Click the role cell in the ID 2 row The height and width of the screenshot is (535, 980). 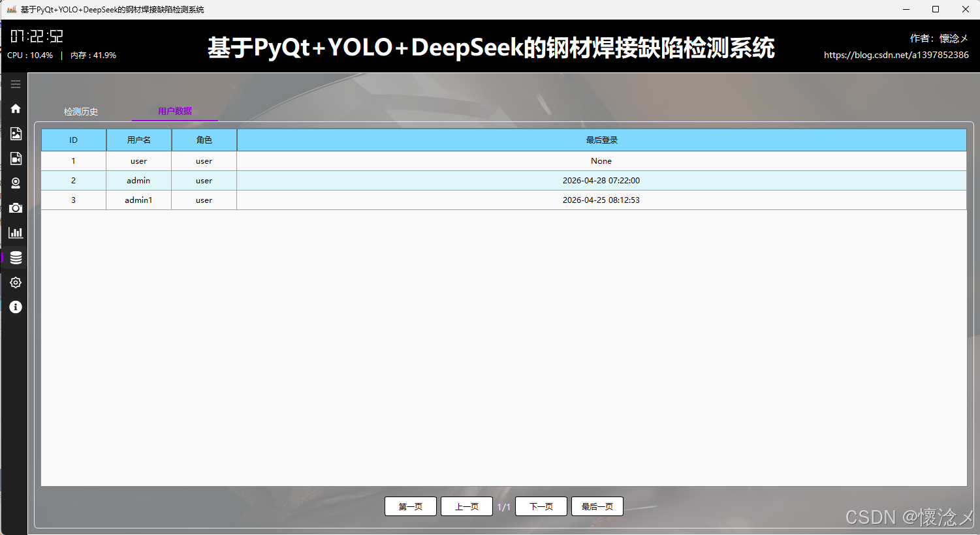coord(204,181)
